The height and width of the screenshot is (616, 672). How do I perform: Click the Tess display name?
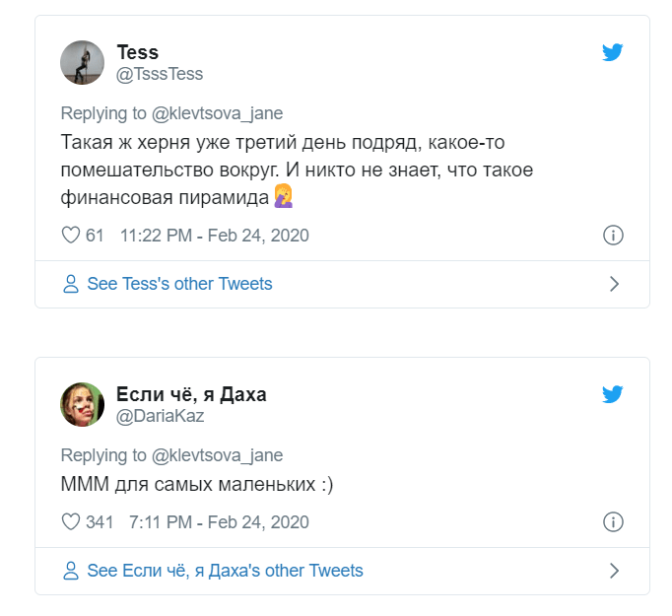138,53
